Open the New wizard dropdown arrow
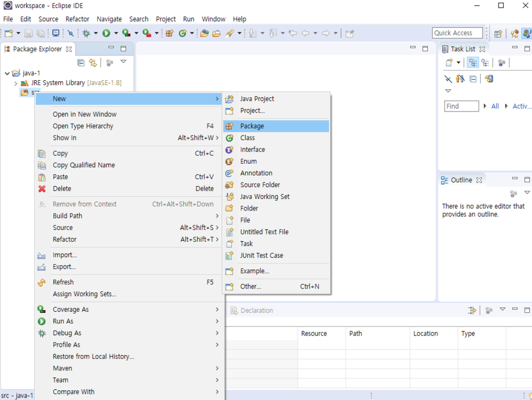Viewport: 532px width, 400px height. (x=18, y=33)
